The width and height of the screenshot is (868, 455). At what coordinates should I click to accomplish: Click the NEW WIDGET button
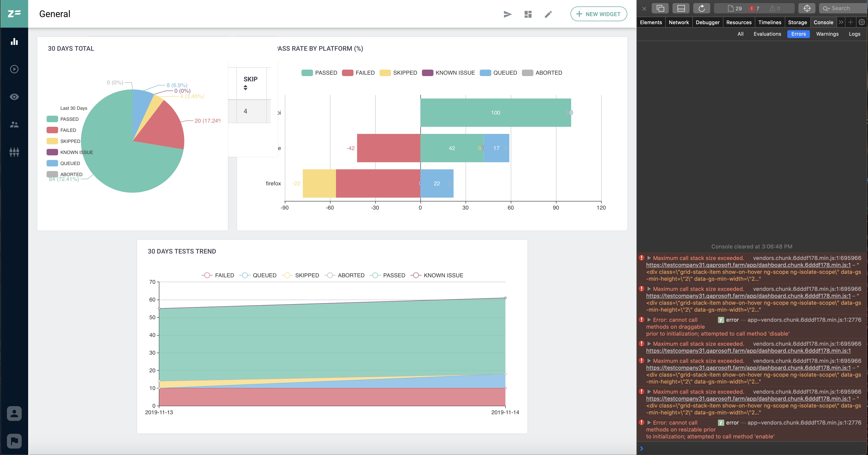(x=598, y=14)
